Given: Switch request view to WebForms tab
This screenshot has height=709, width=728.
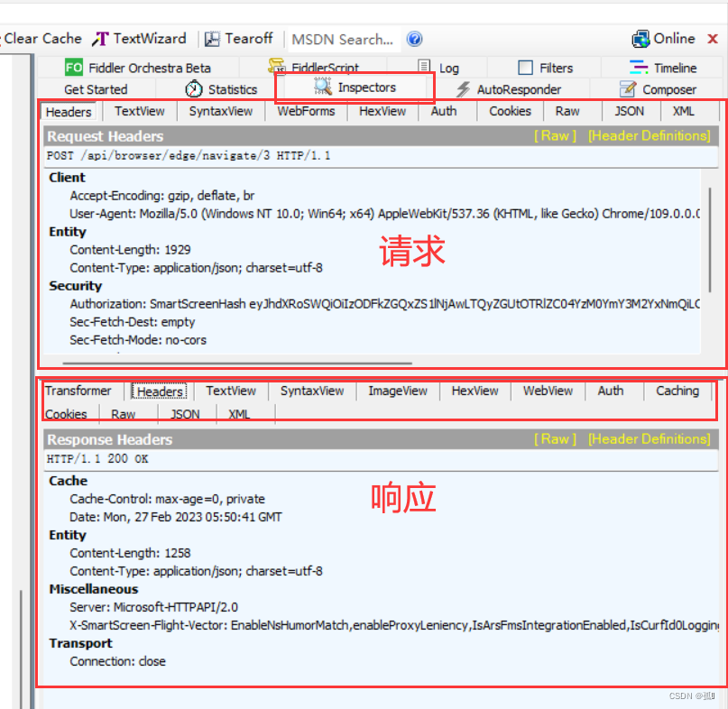Looking at the screenshot, I should (x=306, y=110).
